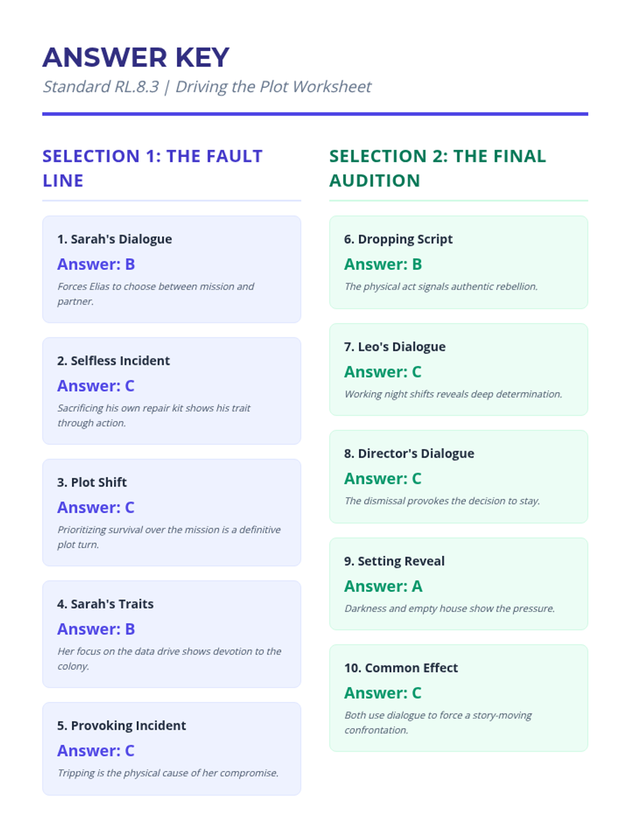The image size is (630, 840).
Task: Click the ANSWER KEY title
Action: (x=136, y=58)
